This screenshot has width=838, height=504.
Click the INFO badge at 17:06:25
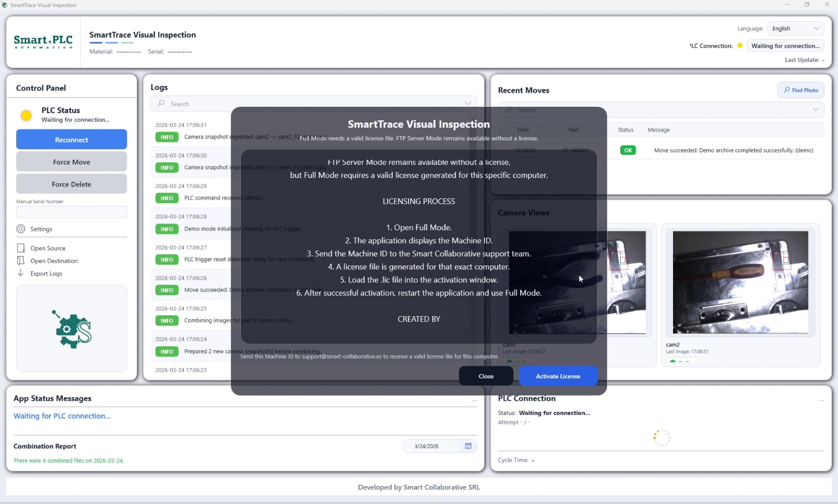tap(167, 321)
